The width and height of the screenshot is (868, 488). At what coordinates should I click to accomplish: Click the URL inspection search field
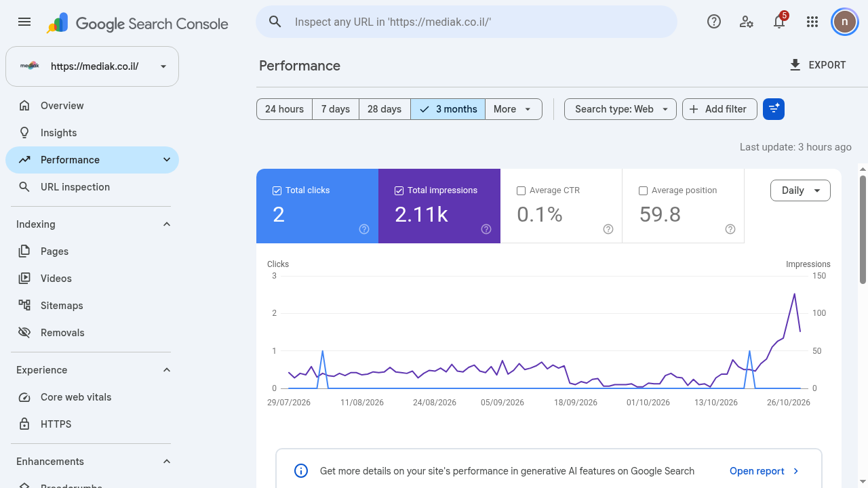pyautogui.click(x=467, y=22)
